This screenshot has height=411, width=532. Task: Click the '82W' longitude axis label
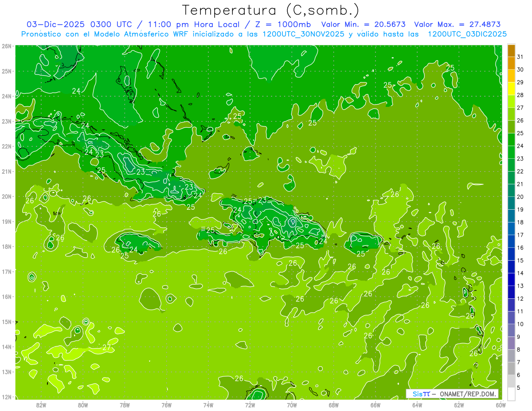click(41, 405)
